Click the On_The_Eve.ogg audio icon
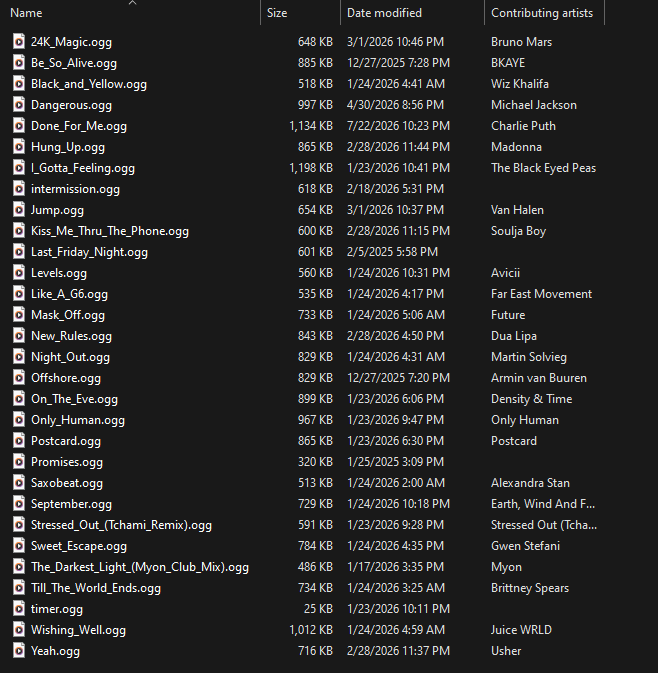658x673 pixels. pos(18,399)
